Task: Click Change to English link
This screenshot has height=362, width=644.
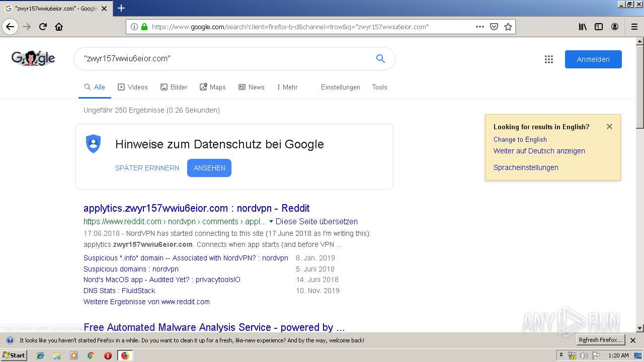Action: 520,140
